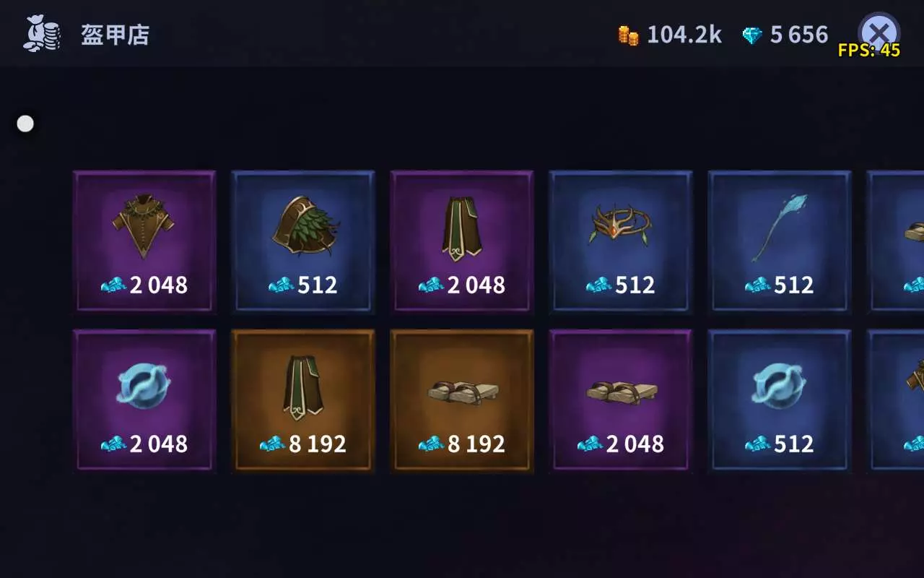Select the orange sandals priced 8 192
The width and height of the screenshot is (924, 578).
462,400
